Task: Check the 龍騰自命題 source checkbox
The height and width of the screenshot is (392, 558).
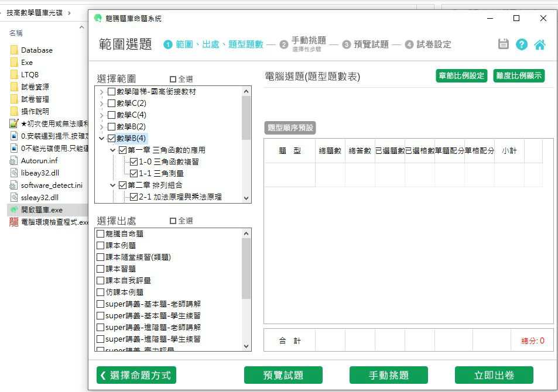Action: click(100, 233)
